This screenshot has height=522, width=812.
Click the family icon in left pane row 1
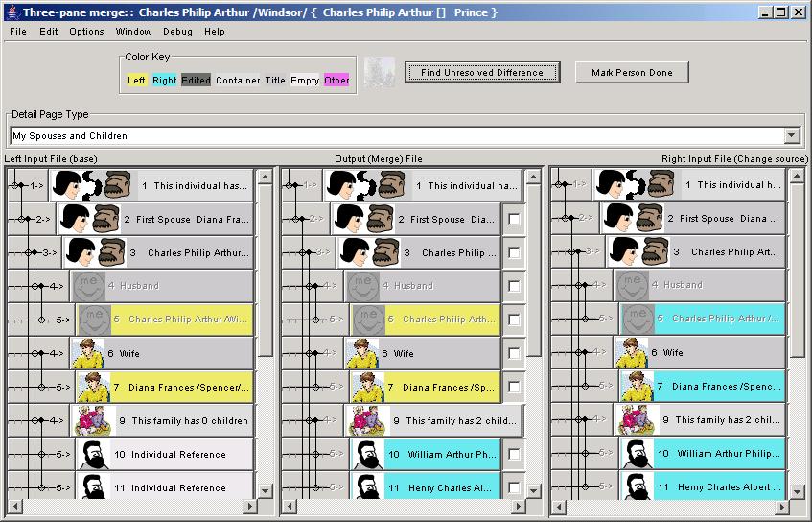tap(91, 185)
